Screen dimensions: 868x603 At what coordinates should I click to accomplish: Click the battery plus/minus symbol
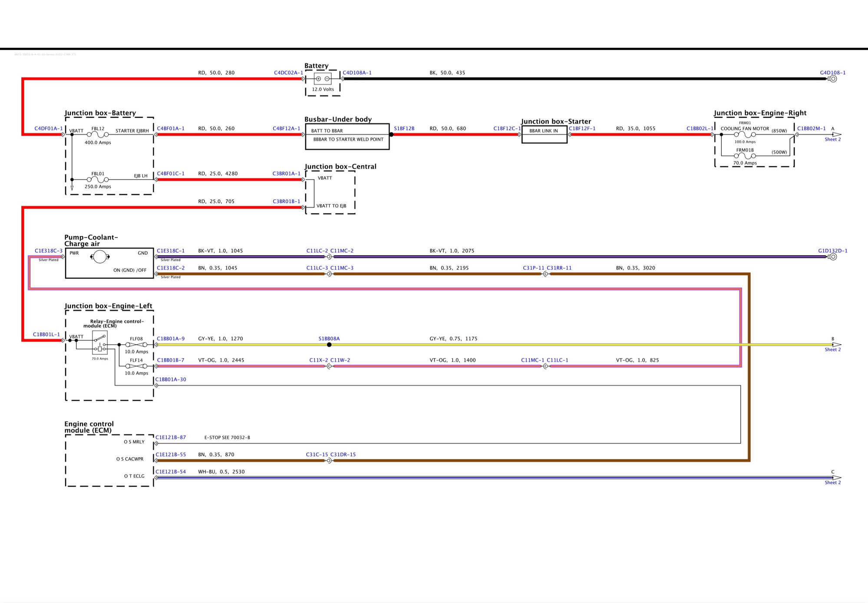tap(322, 79)
